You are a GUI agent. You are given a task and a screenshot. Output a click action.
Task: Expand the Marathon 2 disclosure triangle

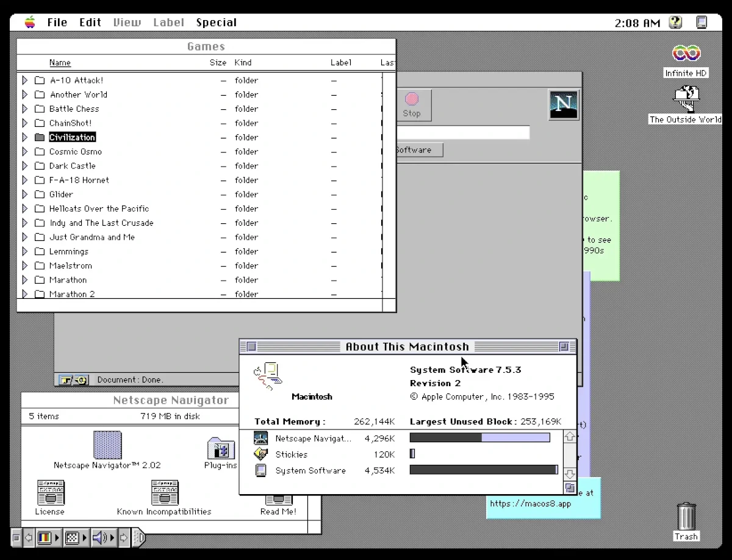coord(24,294)
